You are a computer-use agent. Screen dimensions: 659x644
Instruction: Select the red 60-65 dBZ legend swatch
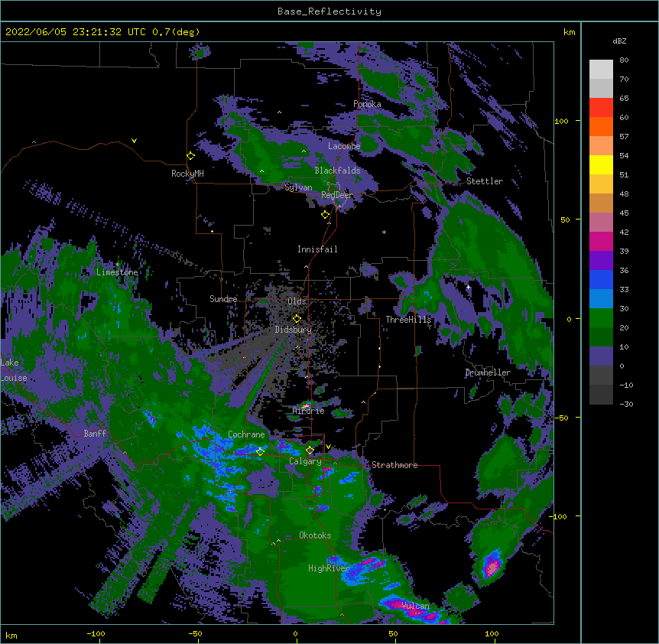click(601, 108)
